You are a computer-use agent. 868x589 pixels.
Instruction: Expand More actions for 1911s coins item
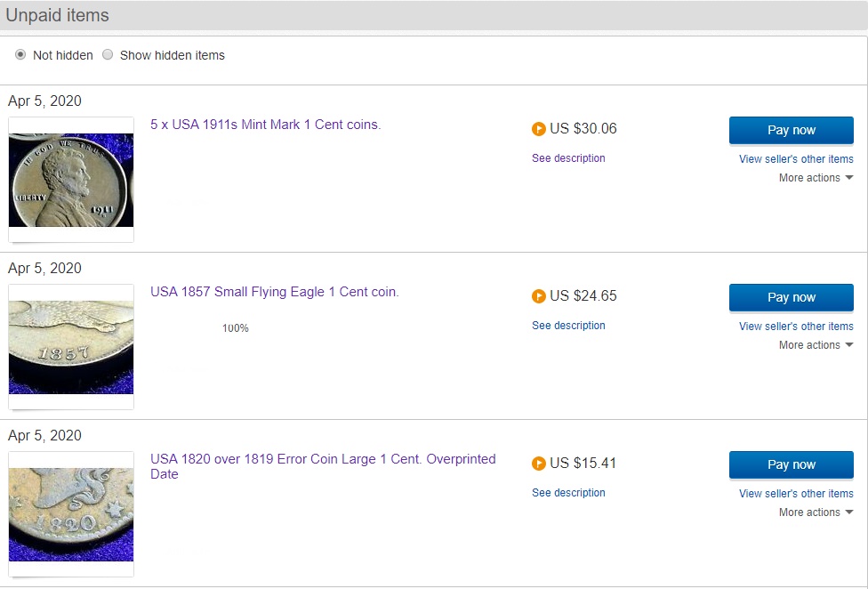tap(816, 178)
